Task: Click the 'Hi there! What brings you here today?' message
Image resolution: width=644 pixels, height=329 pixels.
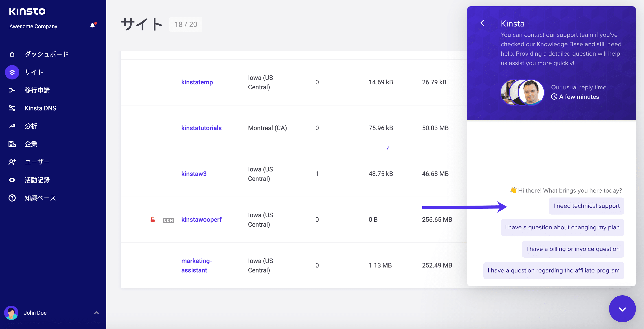Action: [566, 191]
